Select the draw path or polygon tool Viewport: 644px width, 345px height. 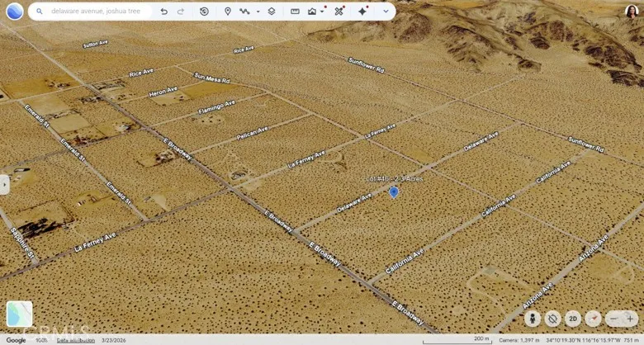(x=244, y=12)
